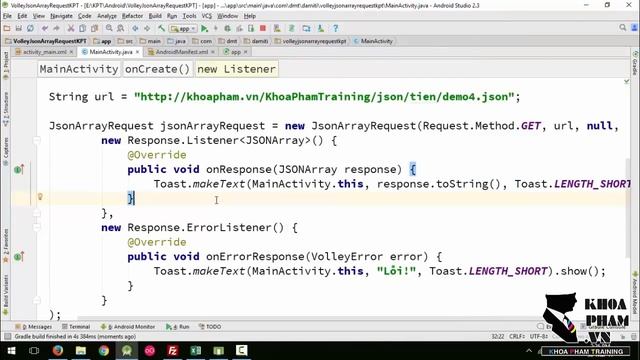Screen dimensions: 640x360
Task: Click the onErrorResponse override gutter icon
Action: pyautogui.click(x=19, y=257)
